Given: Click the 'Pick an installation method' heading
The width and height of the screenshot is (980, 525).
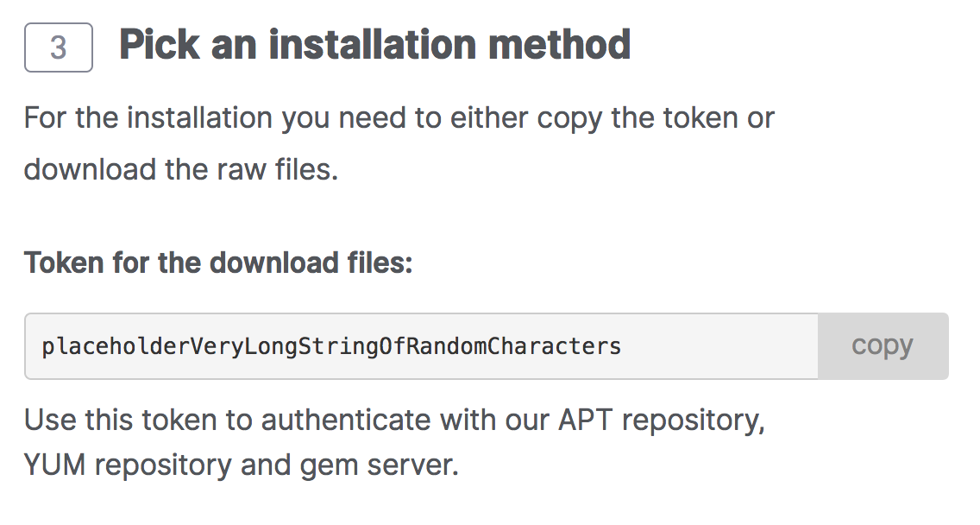Looking at the screenshot, I should click(x=375, y=45).
